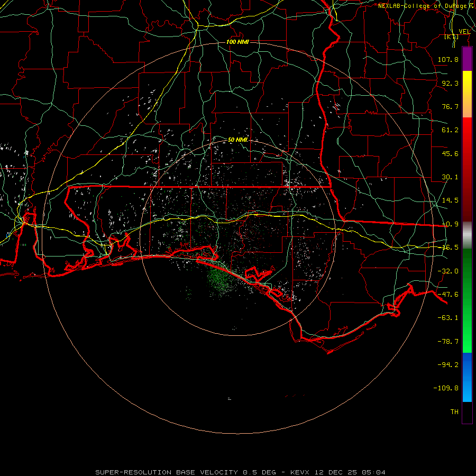The height and width of the screenshot is (476, 476).
Task: Click the 14.5 velocity scale value
Action: tap(450, 200)
